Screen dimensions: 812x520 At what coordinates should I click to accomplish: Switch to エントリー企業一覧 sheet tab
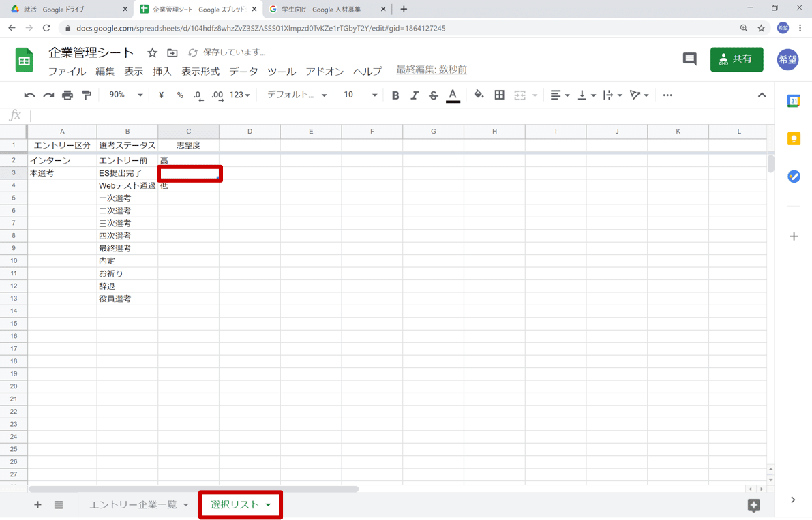[133, 504]
